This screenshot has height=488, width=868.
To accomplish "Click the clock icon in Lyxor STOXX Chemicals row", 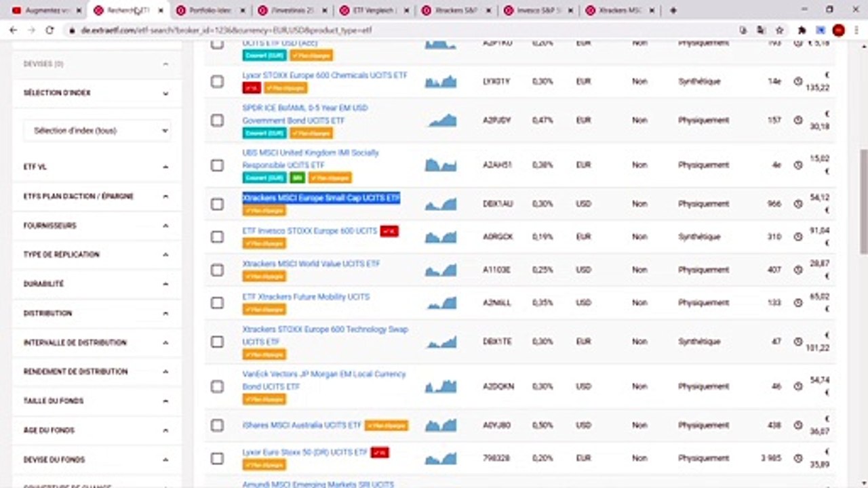I will (x=798, y=81).
